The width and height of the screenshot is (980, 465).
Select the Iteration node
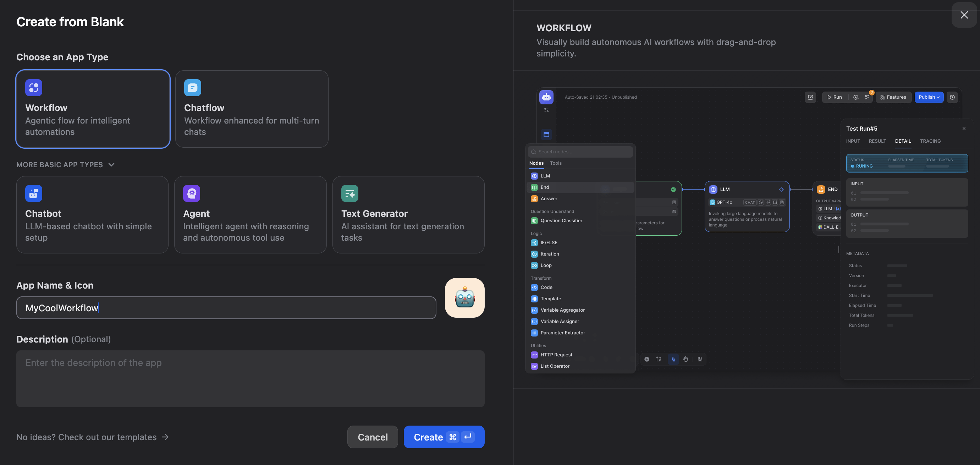pyautogui.click(x=580, y=254)
